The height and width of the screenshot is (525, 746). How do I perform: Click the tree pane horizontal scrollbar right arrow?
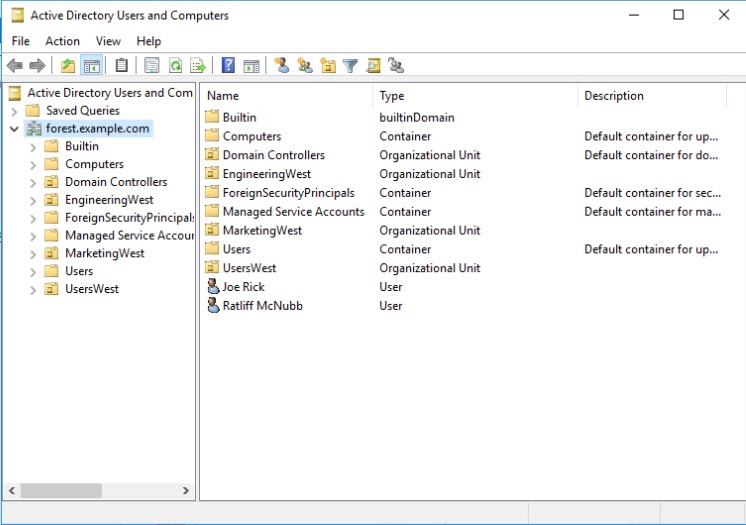click(x=187, y=491)
